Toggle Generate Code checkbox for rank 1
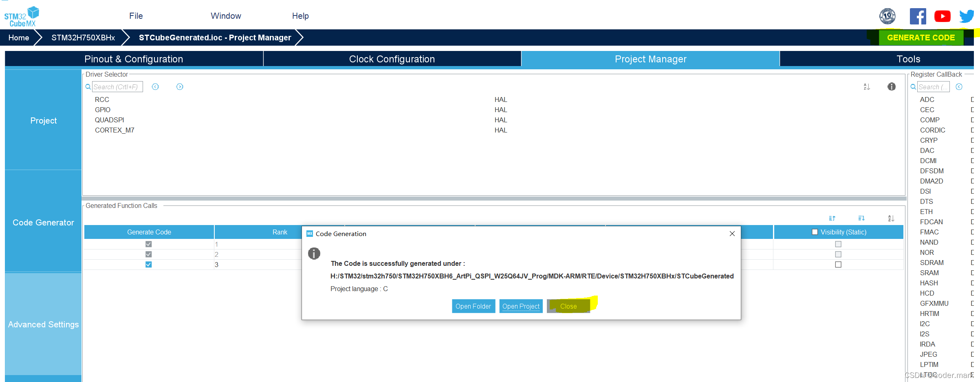The image size is (980, 382). (x=149, y=244)
